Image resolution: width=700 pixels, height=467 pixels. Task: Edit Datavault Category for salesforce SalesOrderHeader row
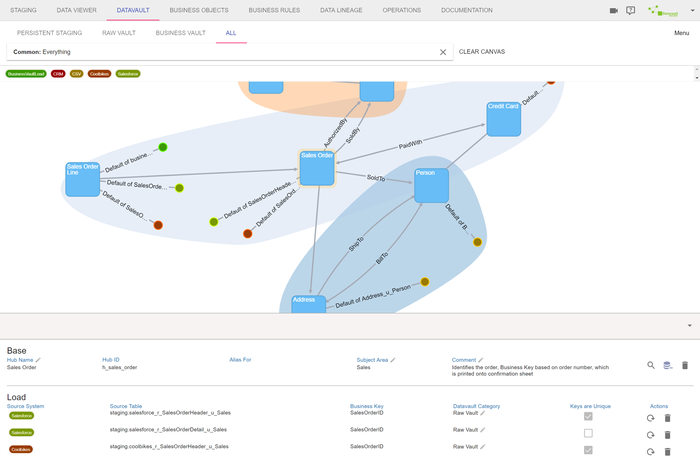tap(483, 413)
